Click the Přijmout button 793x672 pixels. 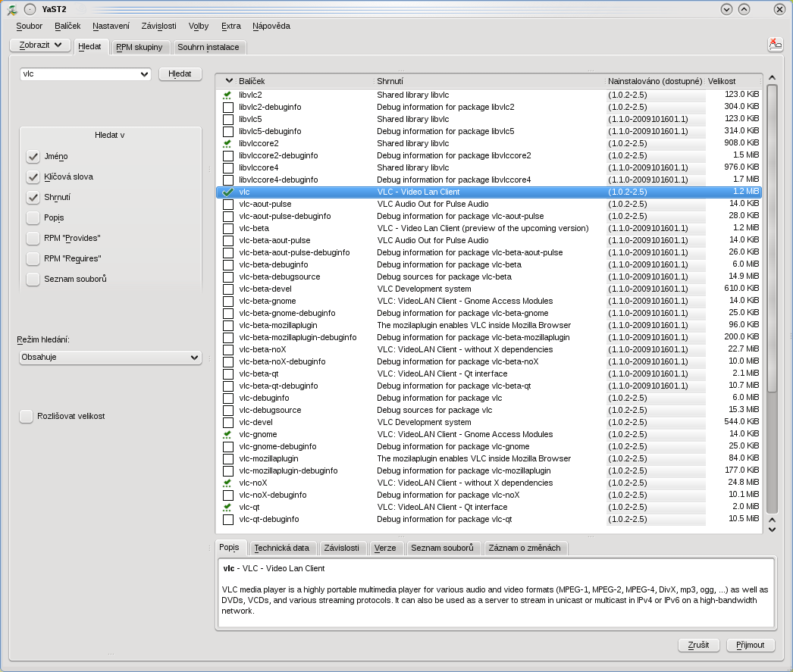coord(751,645)
